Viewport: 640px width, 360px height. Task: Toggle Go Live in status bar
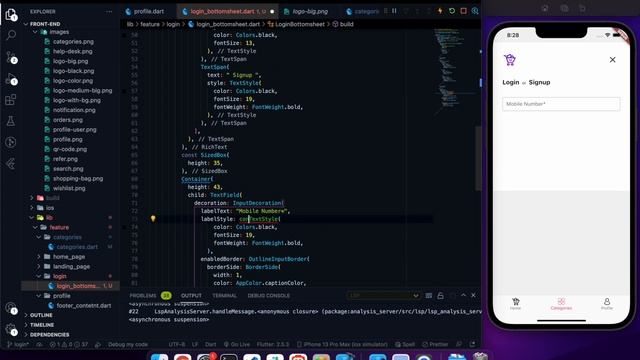click(x=237, y=344)
